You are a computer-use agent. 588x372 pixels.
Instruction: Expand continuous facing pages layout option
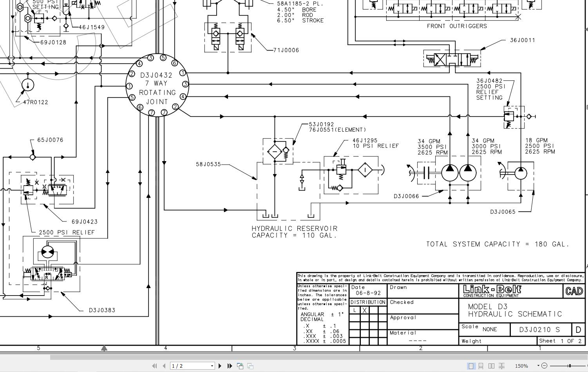coord(502,366)
